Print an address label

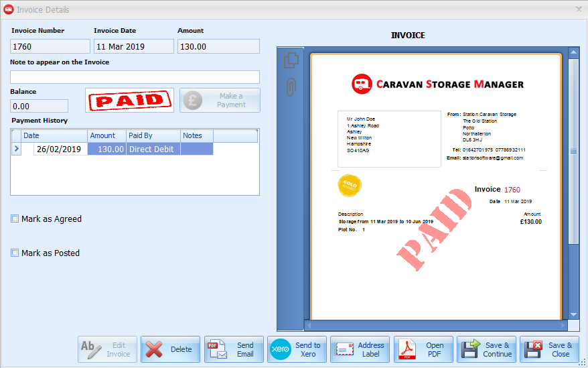click(x=360, y=349)
